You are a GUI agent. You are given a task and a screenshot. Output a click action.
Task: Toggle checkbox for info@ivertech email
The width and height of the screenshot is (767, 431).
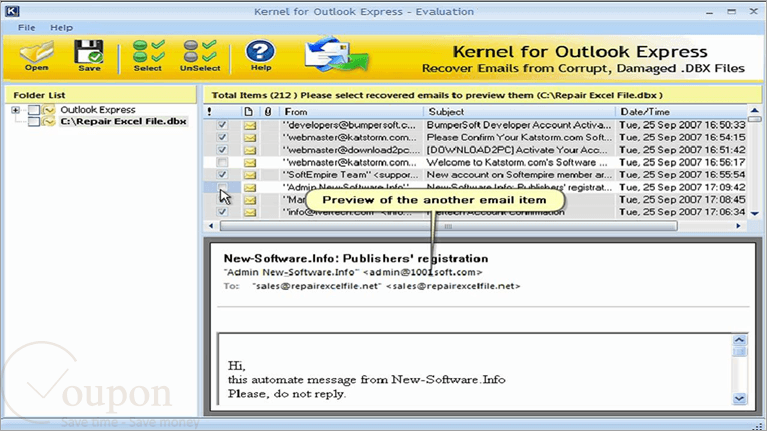coord(222,212)
